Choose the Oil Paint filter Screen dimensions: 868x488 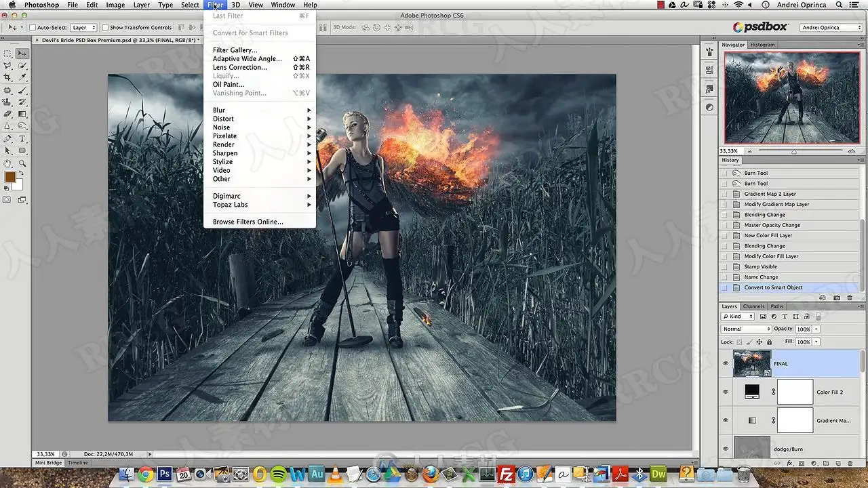(x=229, y=85)
